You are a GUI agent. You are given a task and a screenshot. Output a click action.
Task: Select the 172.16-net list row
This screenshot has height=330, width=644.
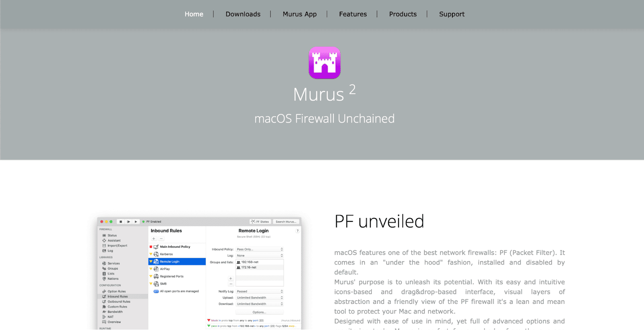pos(260,267)
